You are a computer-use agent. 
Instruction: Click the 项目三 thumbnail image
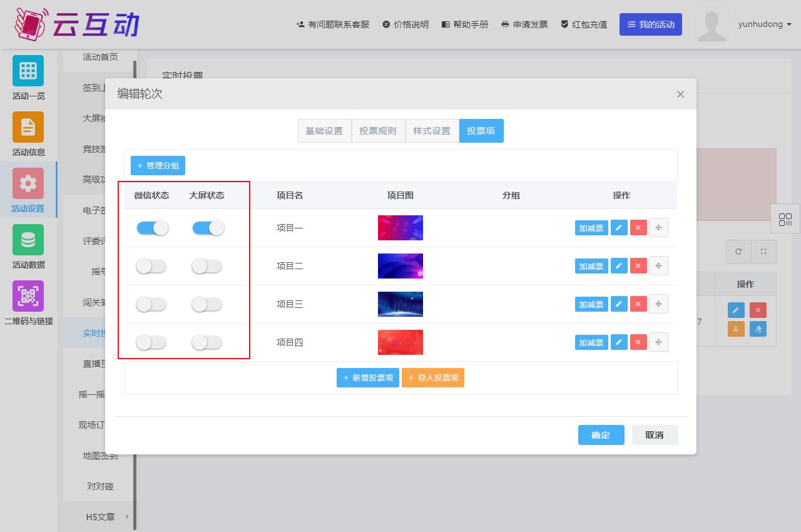coord(400,304)
